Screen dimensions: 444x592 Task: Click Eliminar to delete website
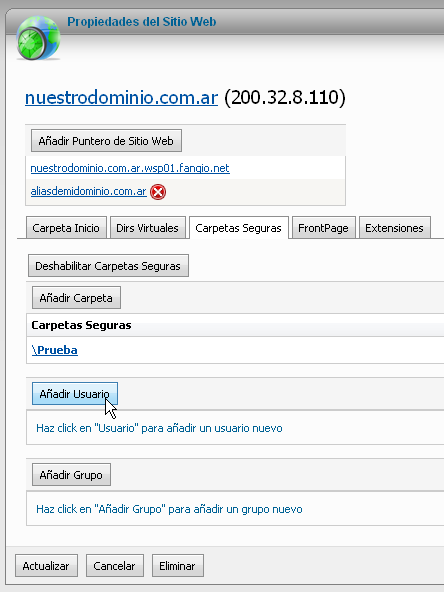177,566
